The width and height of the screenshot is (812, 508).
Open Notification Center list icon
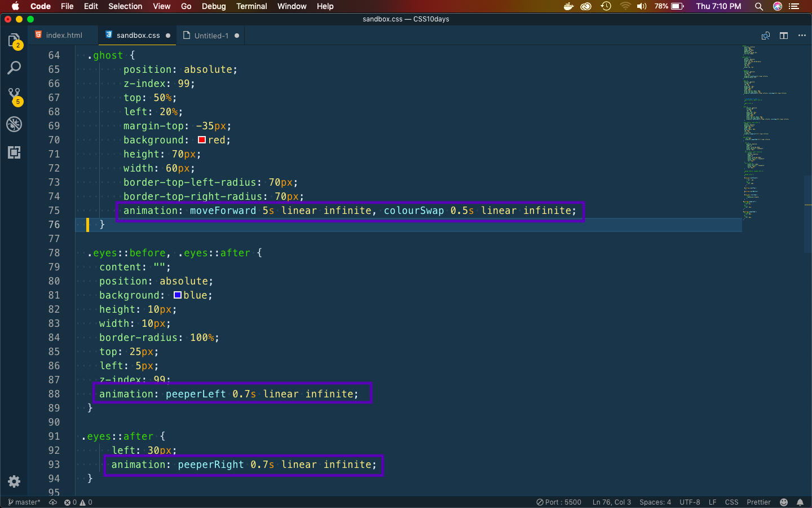795,6
